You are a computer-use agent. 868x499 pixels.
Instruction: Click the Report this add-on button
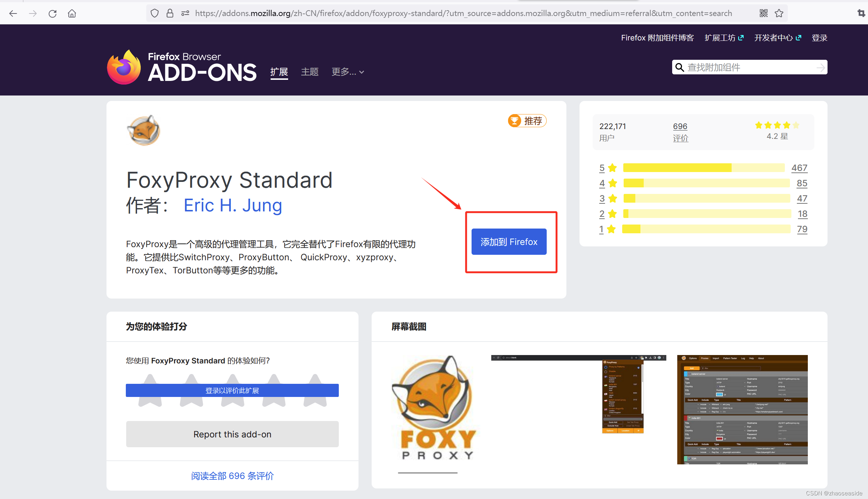click(232, 434)
